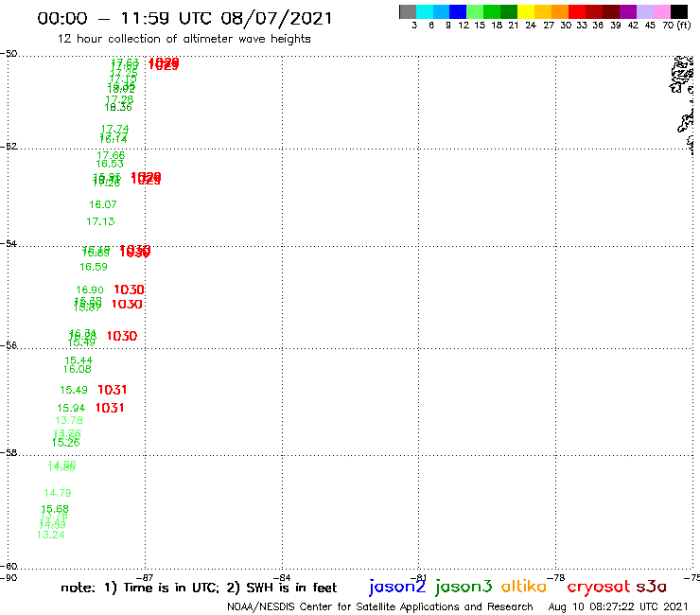
Task: Click the longitude axis label -84
Action: 282,578
